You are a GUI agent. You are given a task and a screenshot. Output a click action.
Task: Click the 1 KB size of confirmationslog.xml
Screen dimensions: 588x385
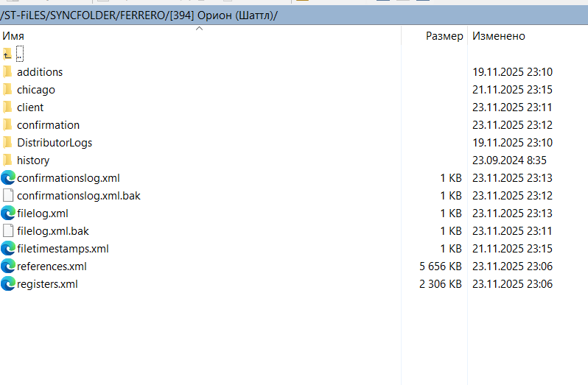tap(451, 178)
